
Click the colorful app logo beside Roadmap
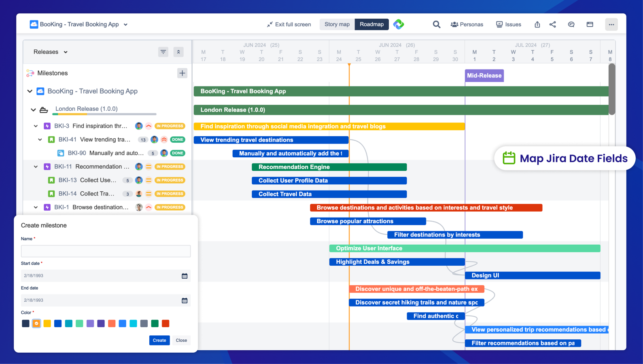pos(399,24)
